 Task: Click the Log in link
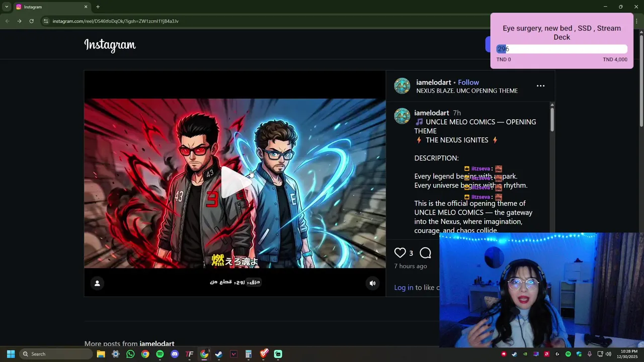404,288
